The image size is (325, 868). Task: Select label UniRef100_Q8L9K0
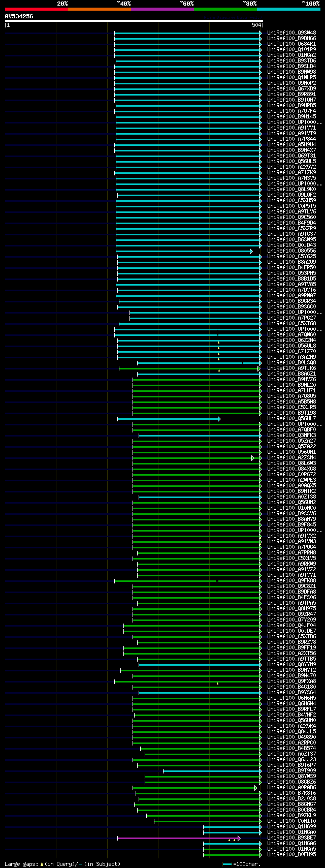pos(291,190)
